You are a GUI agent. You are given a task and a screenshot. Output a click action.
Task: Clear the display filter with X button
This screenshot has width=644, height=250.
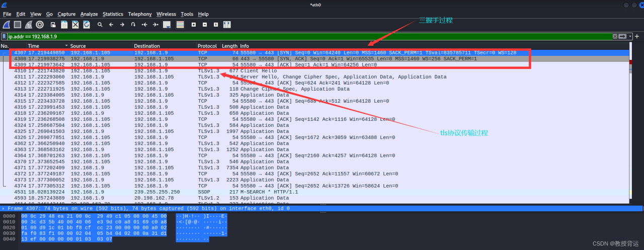pos(615,37)
